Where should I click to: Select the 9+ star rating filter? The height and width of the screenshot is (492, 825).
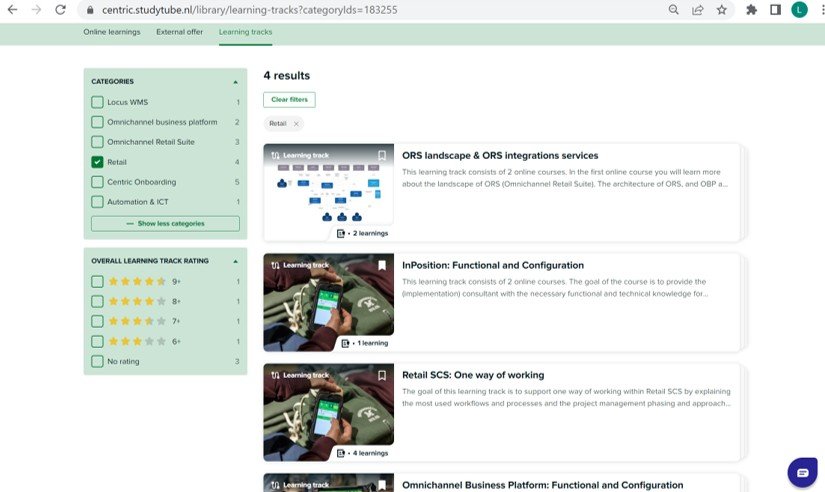coord(97,282)
